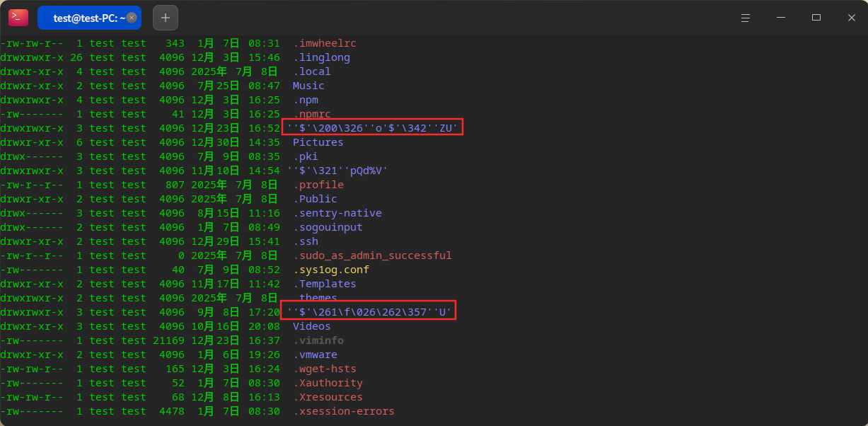
Task: Click the .npmrc file name
Action: click(x=312, y=114)
